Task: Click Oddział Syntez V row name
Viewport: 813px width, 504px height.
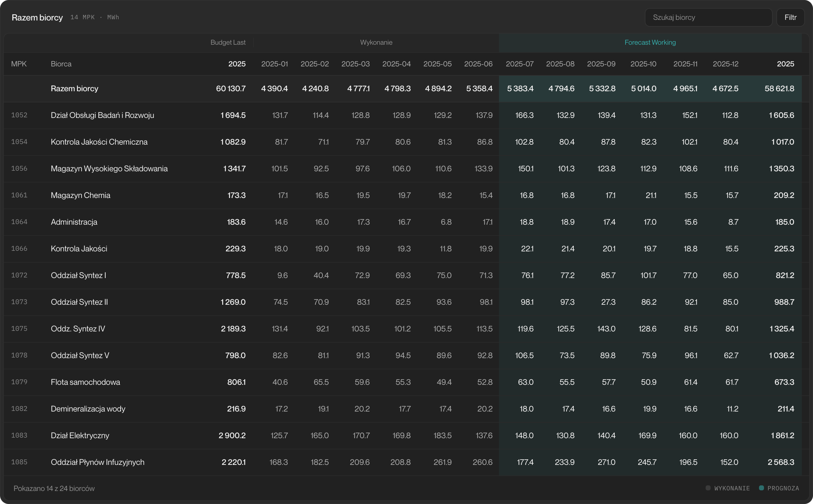Action: (x=80, y=355)
